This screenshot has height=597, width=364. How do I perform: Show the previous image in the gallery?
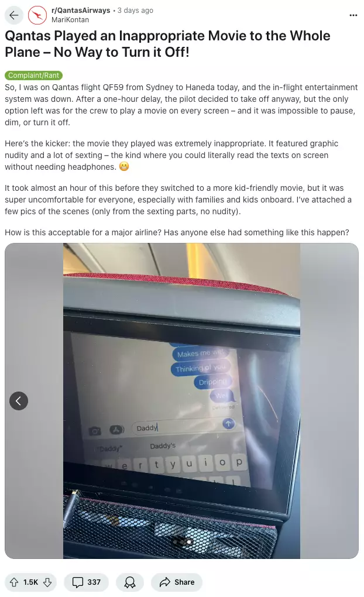(x=19, y=401)
